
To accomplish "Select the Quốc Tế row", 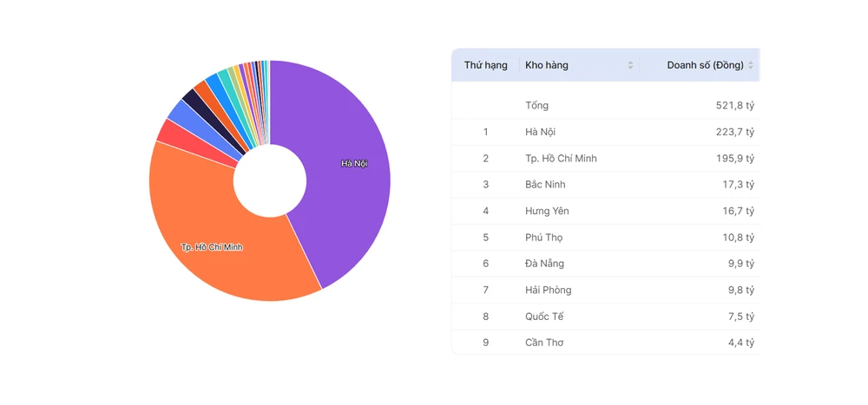I will (x=606, y=317).
